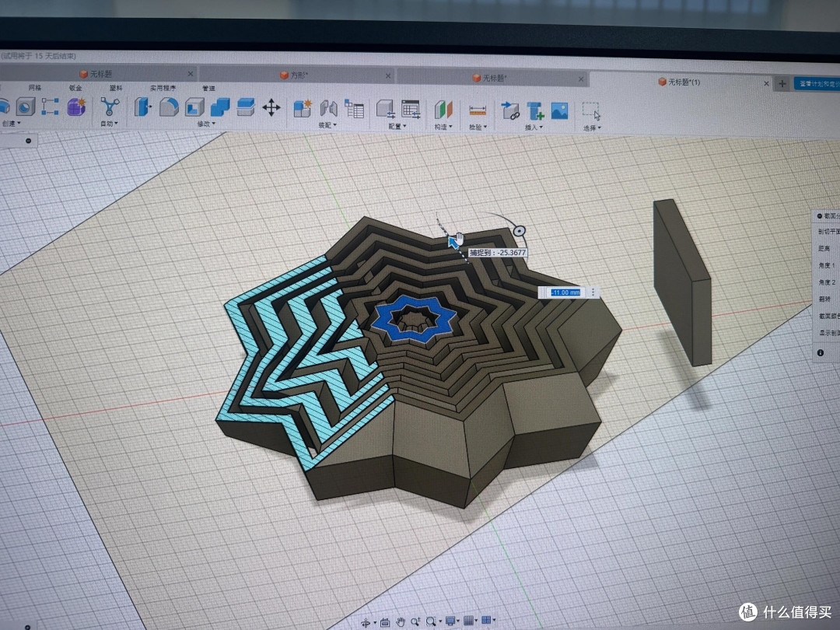Switch to the 实用程序 ribbon tab
The height and width of the screenshot is (630, 840).
pyautogui.click(x=163, y=88)
